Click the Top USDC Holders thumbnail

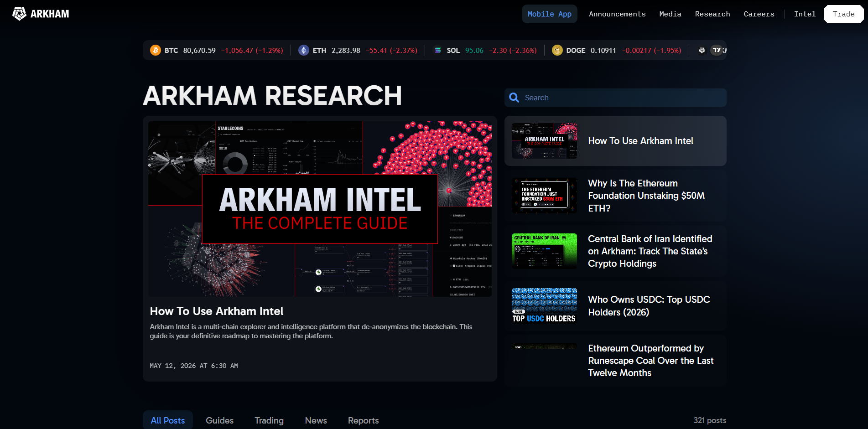point(544,306)
